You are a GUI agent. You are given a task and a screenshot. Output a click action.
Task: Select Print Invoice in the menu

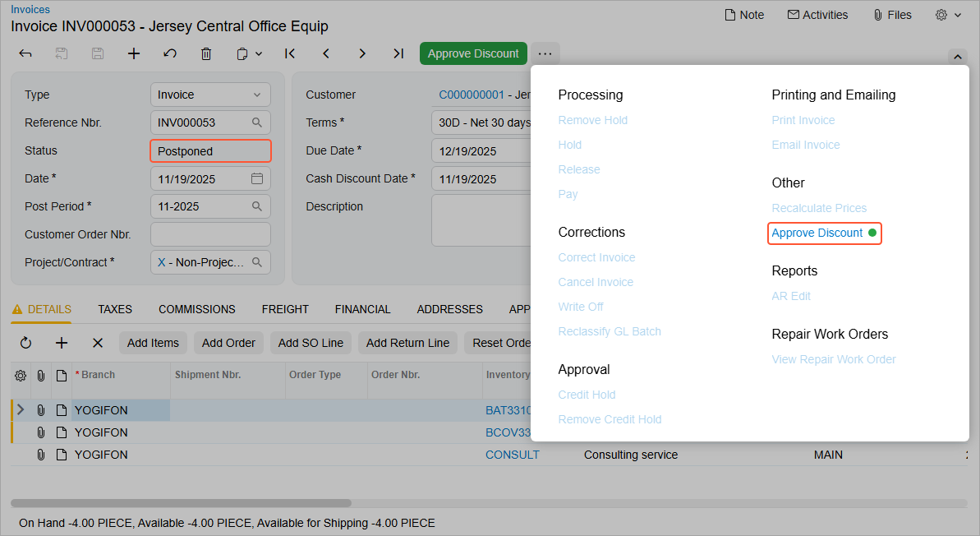pyautogui.click(x=803, y=120)
